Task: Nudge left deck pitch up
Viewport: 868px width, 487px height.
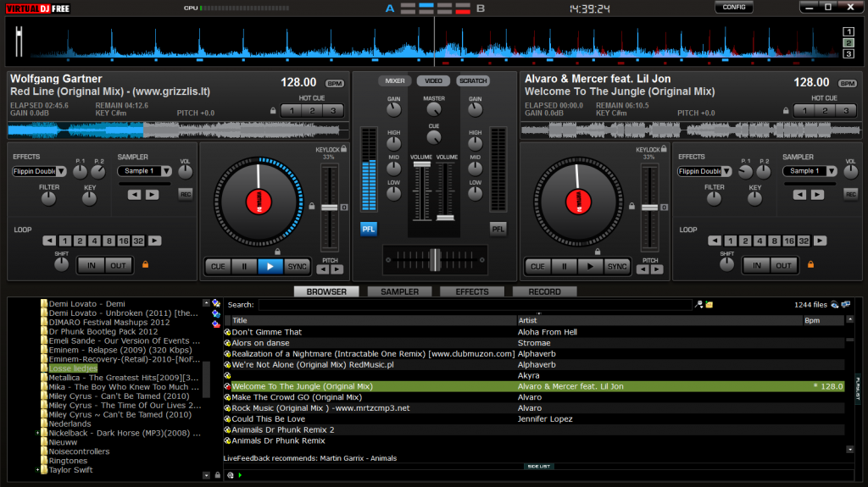Action: tap(337, 269)
